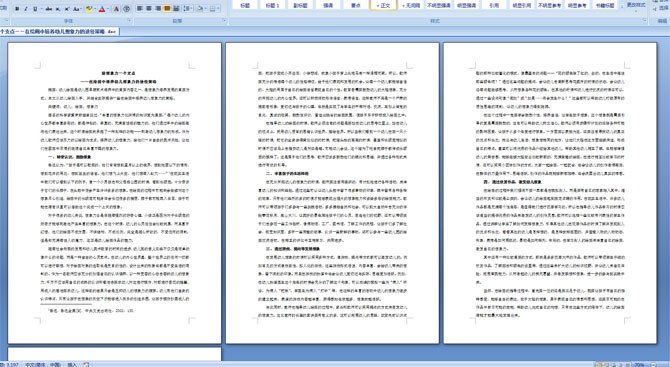Align text to the left

pos(139,9)
